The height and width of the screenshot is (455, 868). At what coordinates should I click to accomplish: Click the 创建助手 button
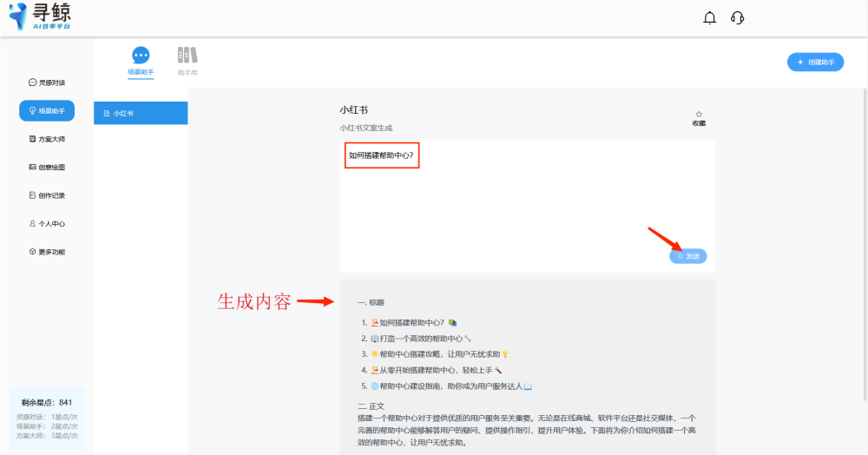pyautogui.click(x=815, y=62)
